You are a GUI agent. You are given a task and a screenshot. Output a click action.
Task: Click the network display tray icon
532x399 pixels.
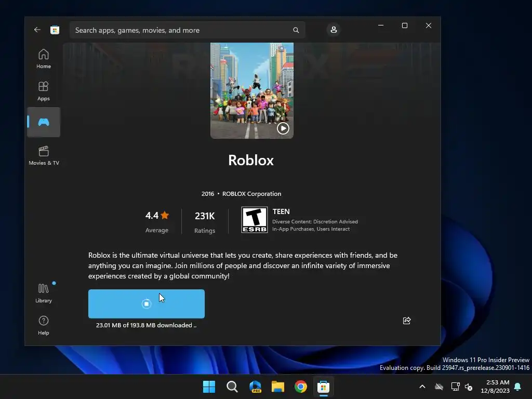pos(455,387)
